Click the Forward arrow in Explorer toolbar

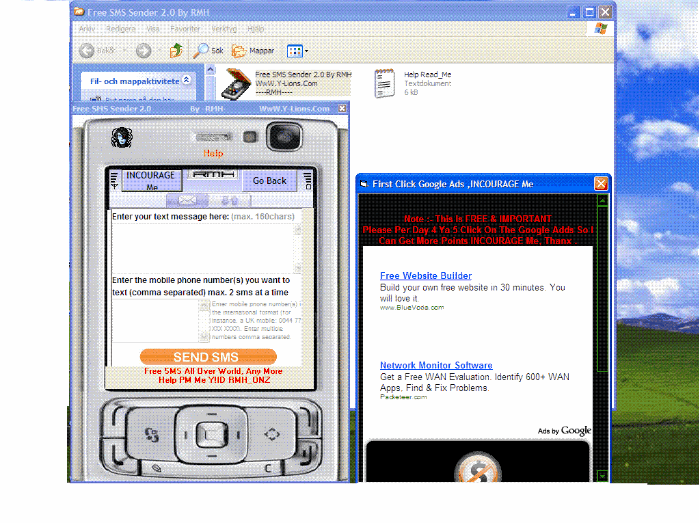143,51
